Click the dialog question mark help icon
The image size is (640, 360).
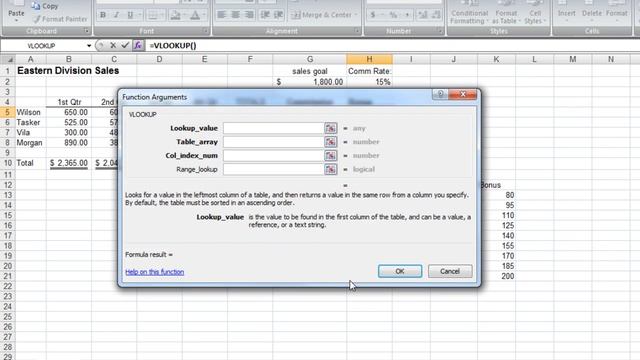440,94
